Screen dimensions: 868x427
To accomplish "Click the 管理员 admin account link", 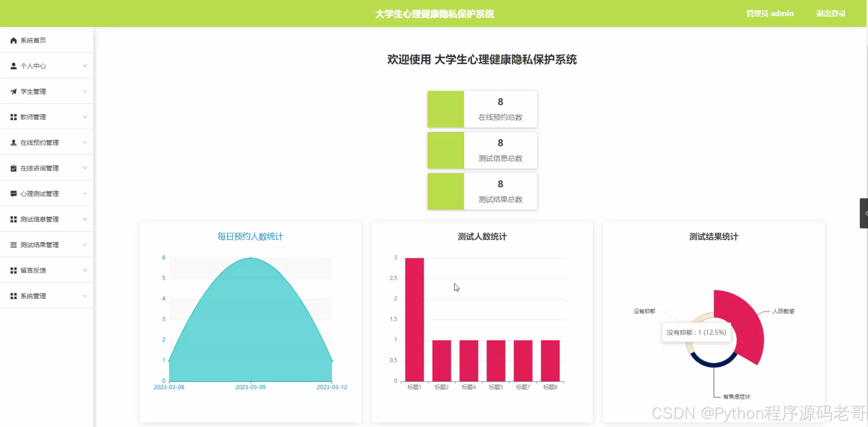I will (770, 14).
